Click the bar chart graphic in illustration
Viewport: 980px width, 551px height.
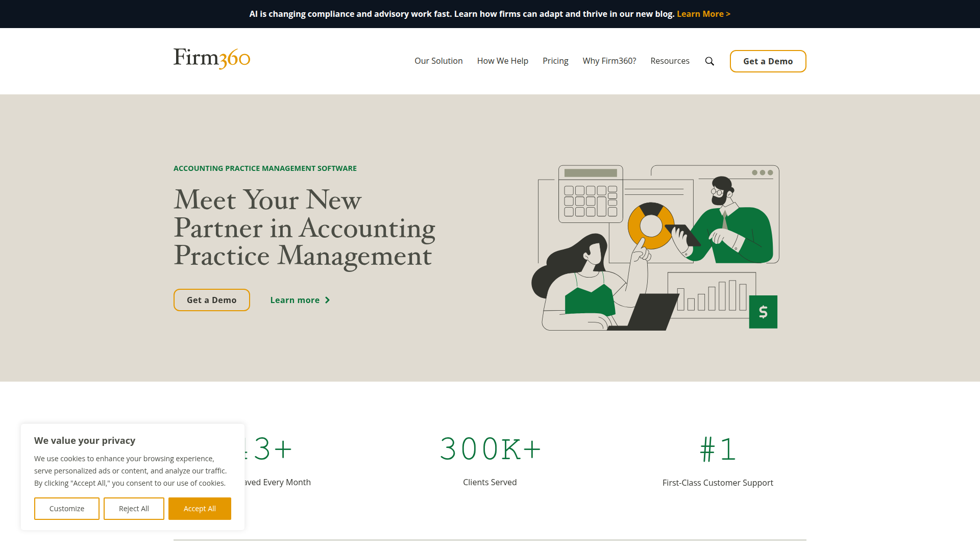712,296
